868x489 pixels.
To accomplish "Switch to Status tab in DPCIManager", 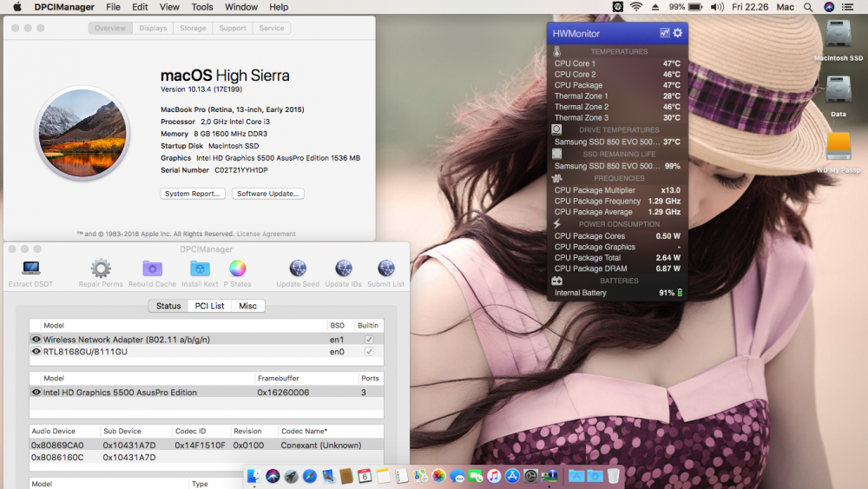I will [x=168, y=306].
